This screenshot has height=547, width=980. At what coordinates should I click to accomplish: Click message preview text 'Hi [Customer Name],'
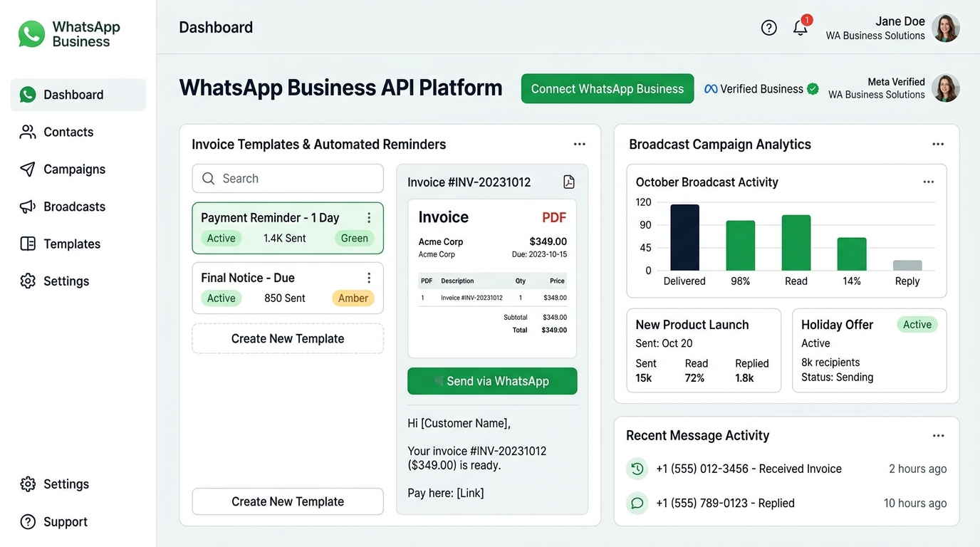(x=459, y=423)
